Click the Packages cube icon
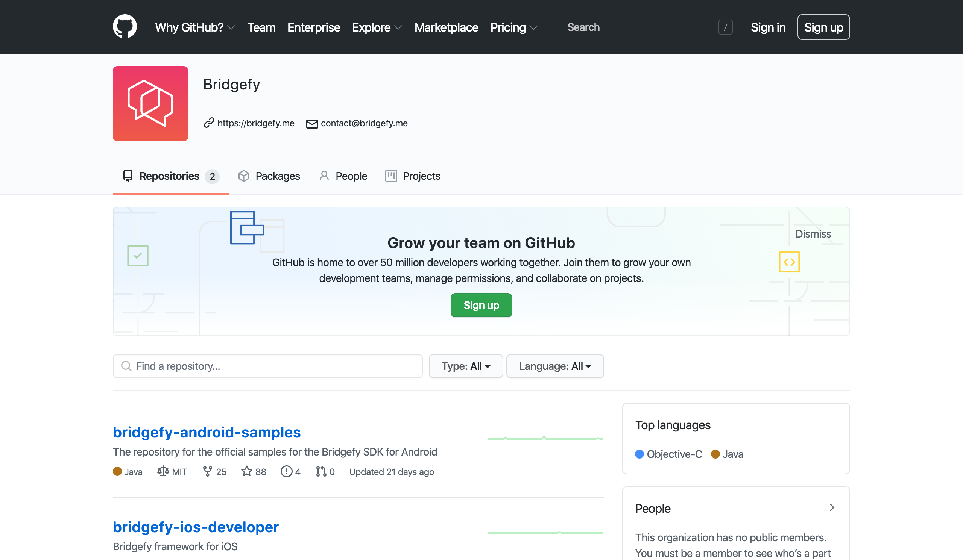Image resolution: width=963 pixels, height=560 pixels. [x=244, y=176]
